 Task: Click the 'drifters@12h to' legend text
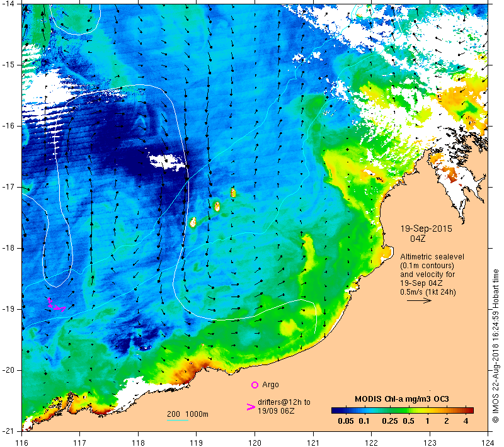point(284,402)
